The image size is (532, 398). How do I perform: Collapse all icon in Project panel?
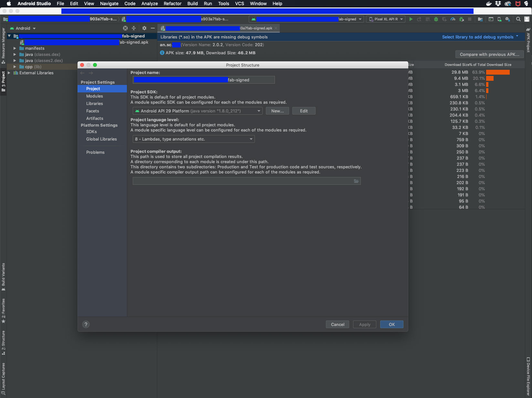(134, 28)
